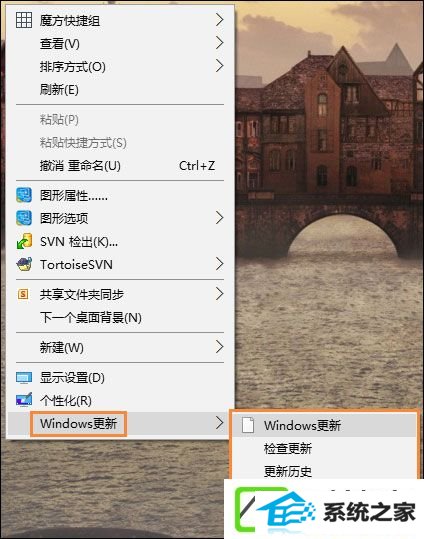Click the 魔方快捷组 grid icon
This screenshot has height=539, width=424.
(x=24, y=20)
